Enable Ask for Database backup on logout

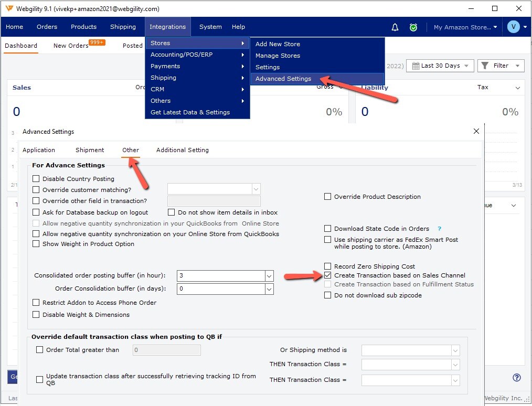click(36, 212)
